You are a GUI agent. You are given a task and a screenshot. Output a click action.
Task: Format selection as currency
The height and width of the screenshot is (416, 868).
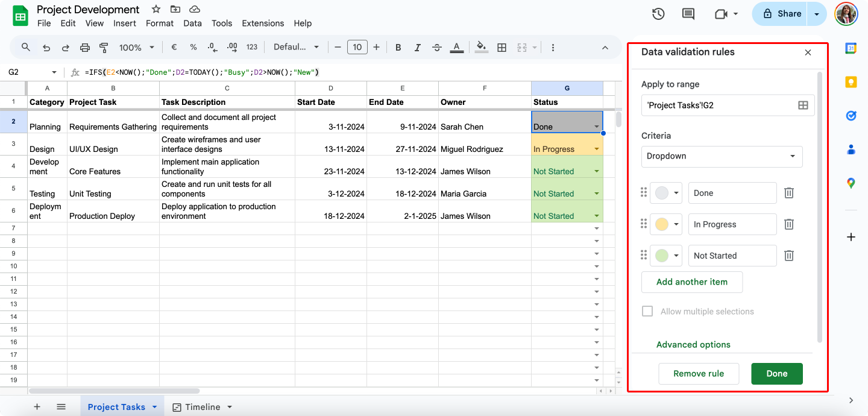tap(174, 46)
